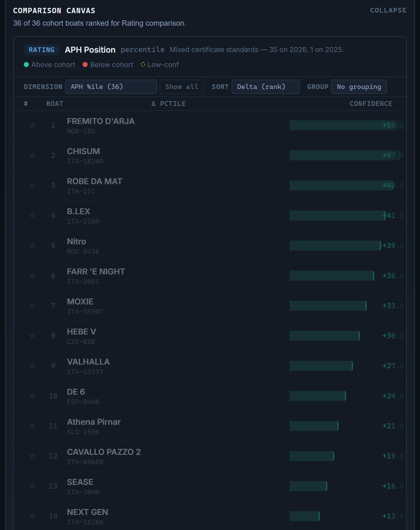Star the NEXT GEN boat

click(x=33, y=516)
